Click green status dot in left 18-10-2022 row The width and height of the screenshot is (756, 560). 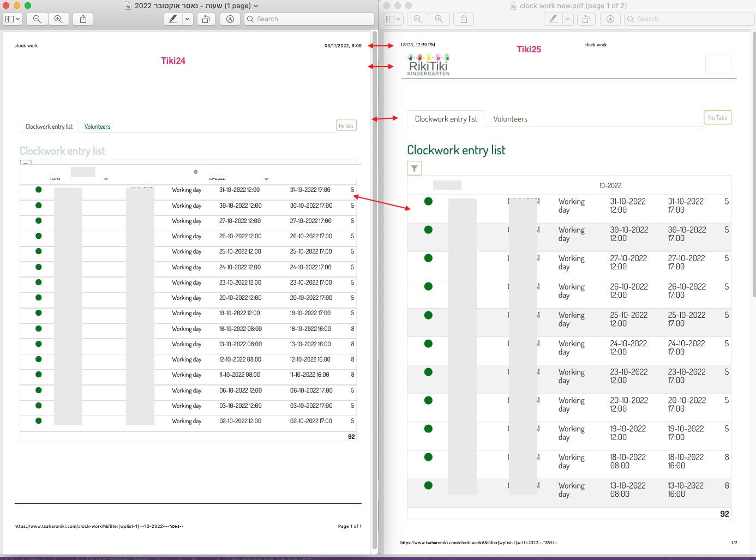click(38, 328)
